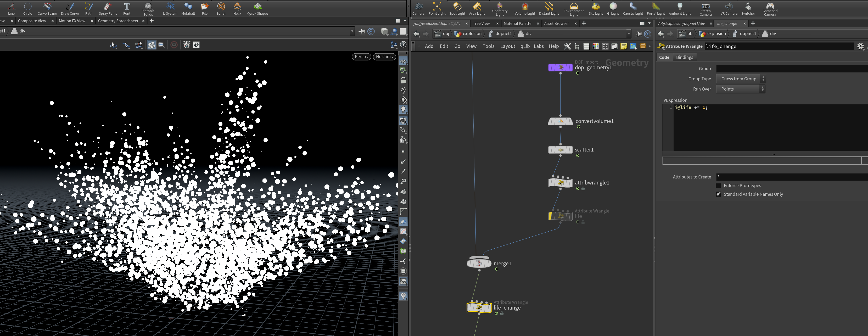Screen dimensions: 868x336
Task: Enable the Enforce Prototypes checkbox
Action: pyautogui.click(x=718, y=186)
